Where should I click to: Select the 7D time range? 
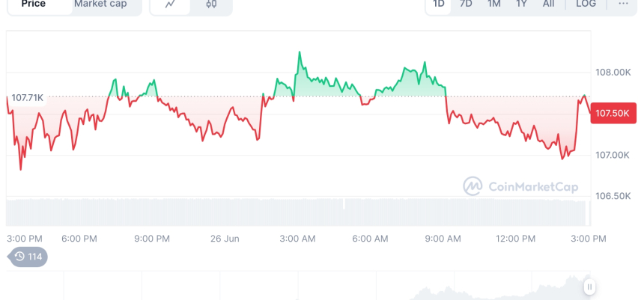coord(466,4)
